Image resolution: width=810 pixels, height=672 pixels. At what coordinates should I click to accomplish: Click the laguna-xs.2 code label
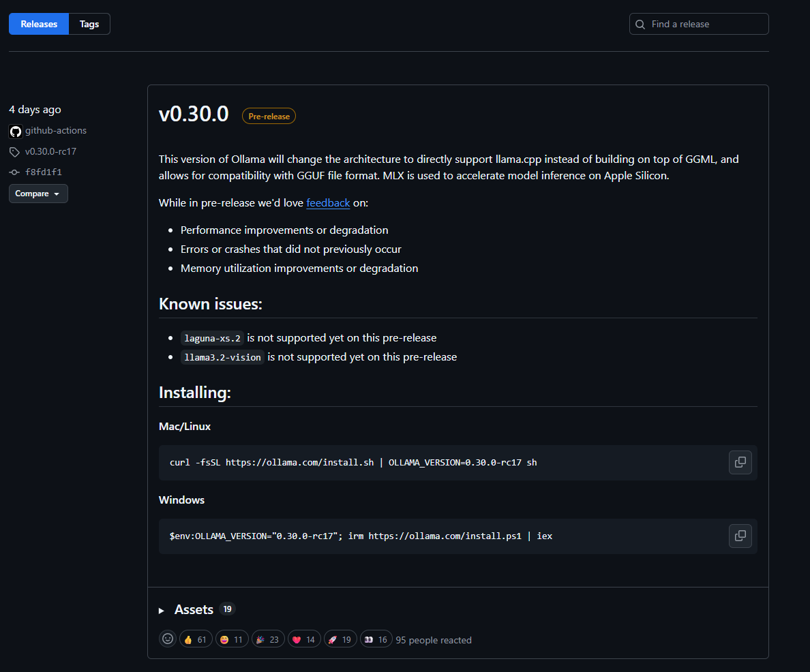coord(212,338)
